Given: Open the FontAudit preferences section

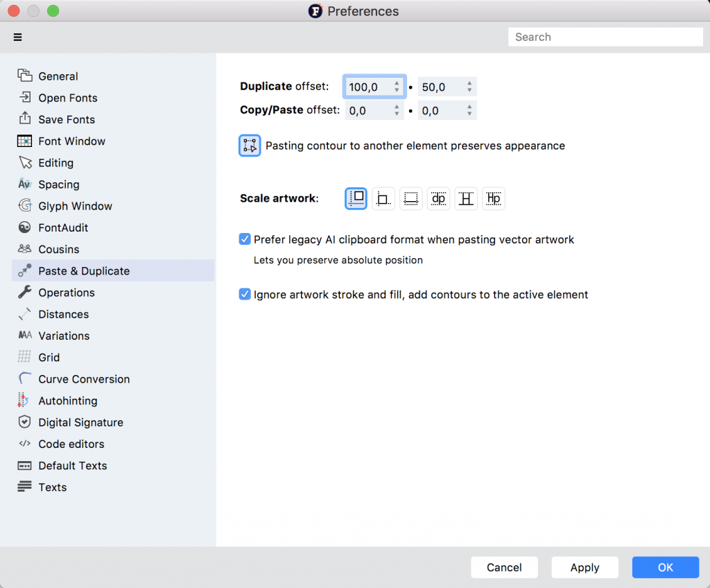Looking at the screenshot, I should pyautogui.click(x=63, y=227).
